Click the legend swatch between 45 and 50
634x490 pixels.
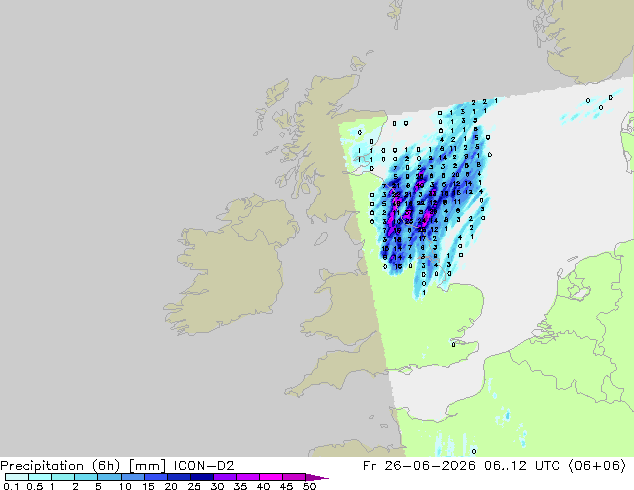294,477
